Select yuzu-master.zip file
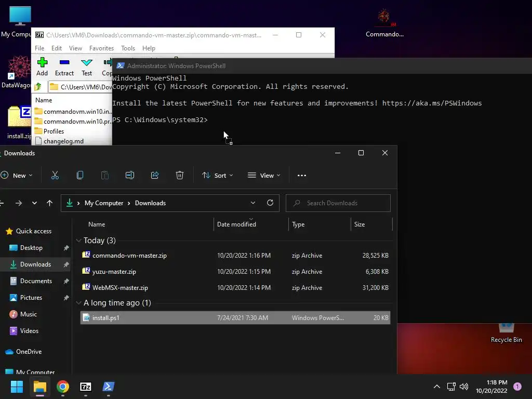 click(235, 271)
